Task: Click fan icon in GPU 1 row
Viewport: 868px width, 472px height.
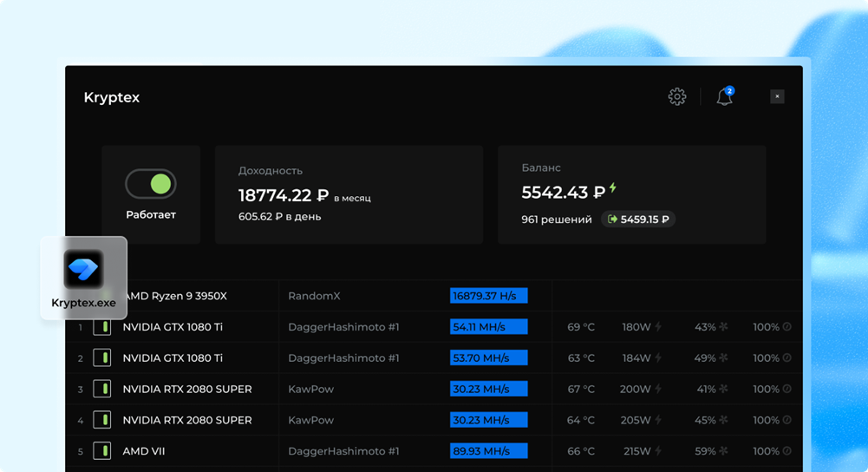Action: (724, 327)
